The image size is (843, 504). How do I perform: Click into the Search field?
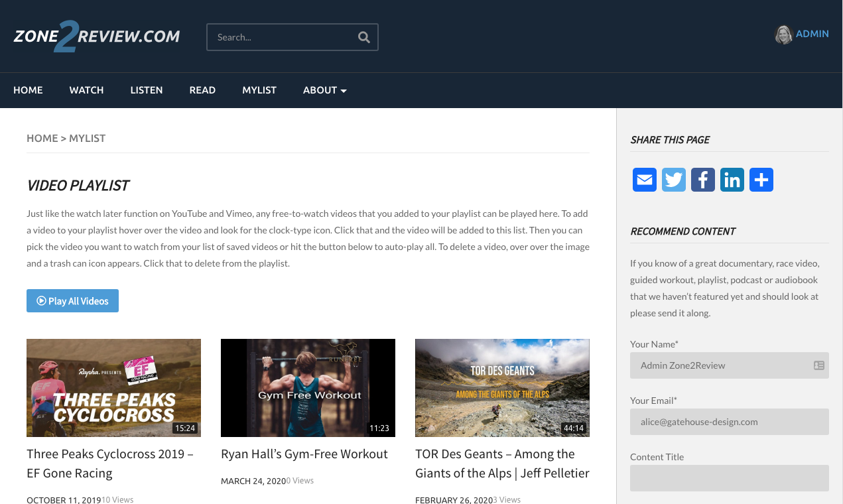point(292,37)
